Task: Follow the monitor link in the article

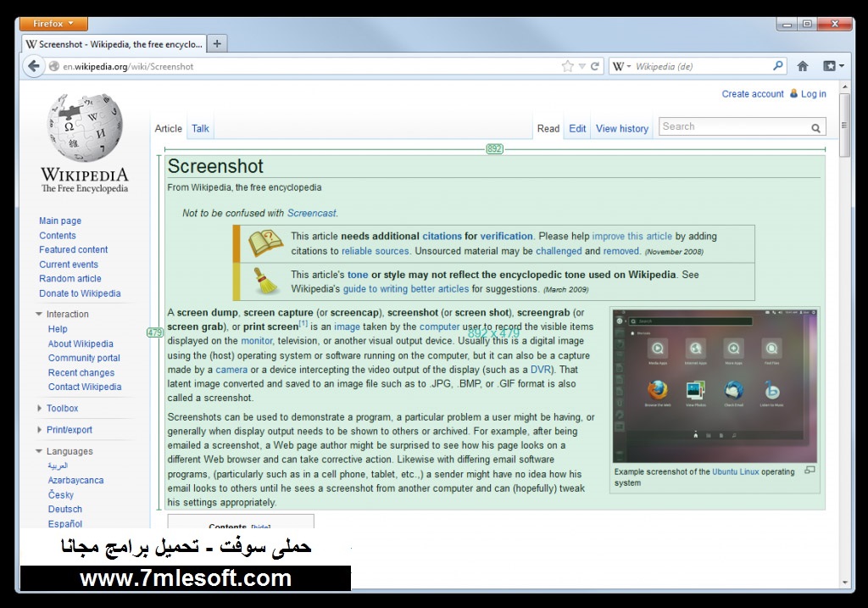Action: [x=257, y=341]
